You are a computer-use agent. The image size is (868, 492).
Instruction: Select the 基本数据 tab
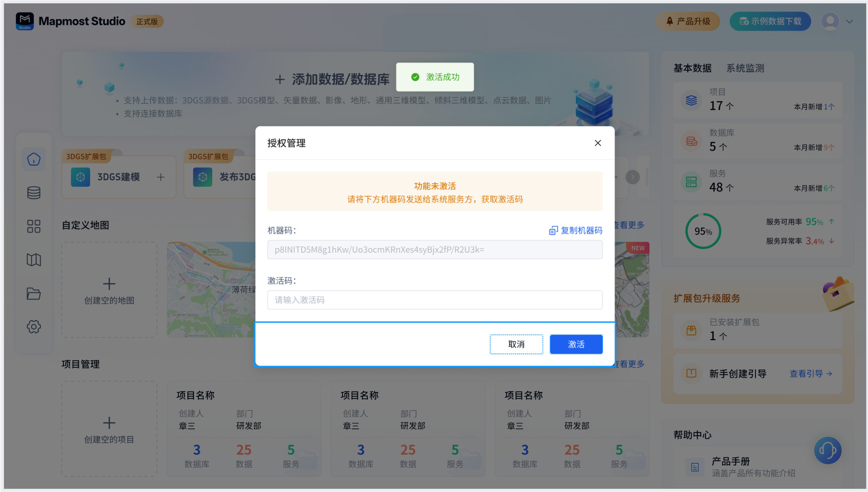[x=692, y=68]
